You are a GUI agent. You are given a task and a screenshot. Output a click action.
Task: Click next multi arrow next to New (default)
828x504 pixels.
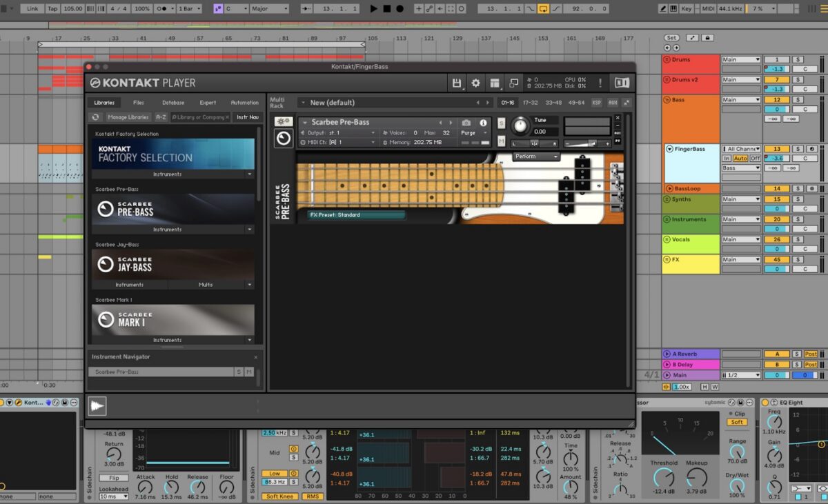tap(488, 103)
